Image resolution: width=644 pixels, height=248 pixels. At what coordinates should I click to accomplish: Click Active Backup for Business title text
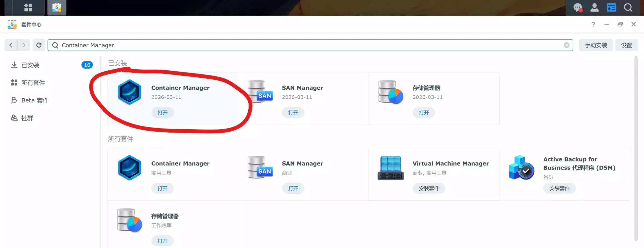(579, 163)
